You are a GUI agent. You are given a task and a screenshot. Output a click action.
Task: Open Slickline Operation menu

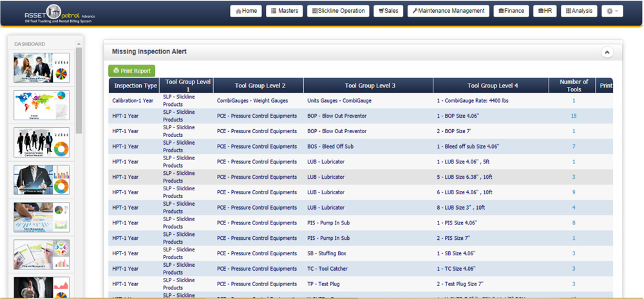point(338,11)
